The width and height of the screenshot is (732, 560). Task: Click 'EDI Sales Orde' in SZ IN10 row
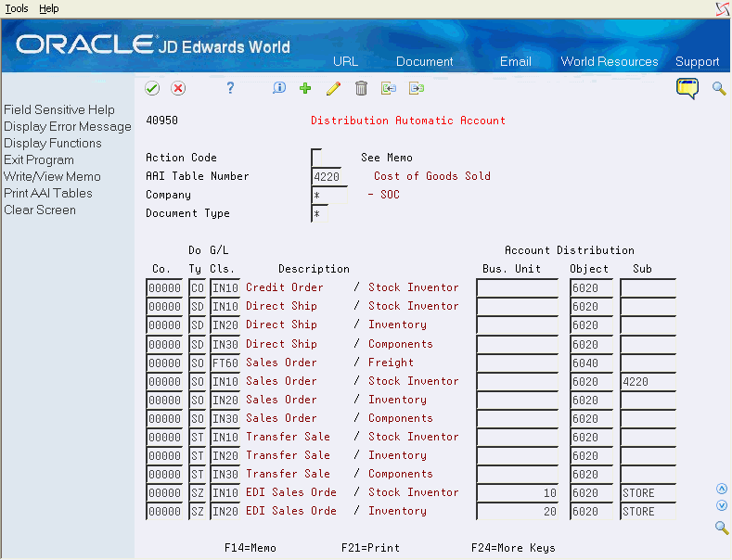point(291,492)
